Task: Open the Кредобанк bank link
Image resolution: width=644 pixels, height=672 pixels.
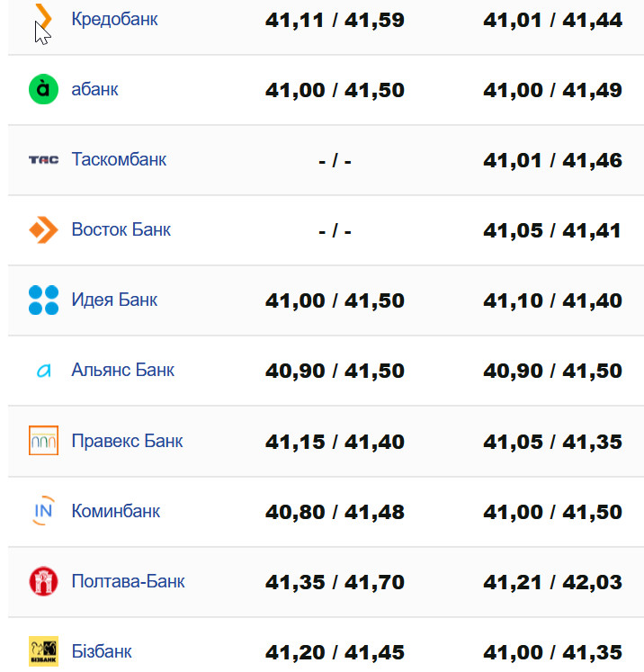Action: point(114,18)
